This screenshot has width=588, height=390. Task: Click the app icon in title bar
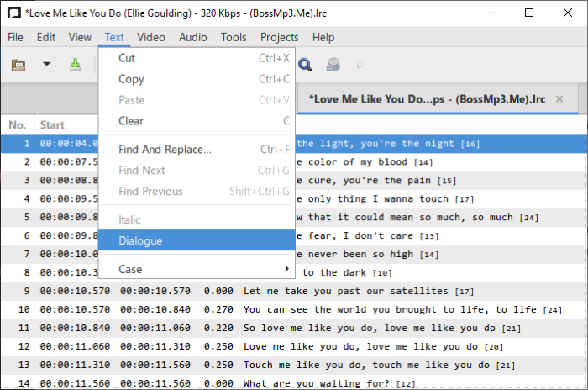14,13
